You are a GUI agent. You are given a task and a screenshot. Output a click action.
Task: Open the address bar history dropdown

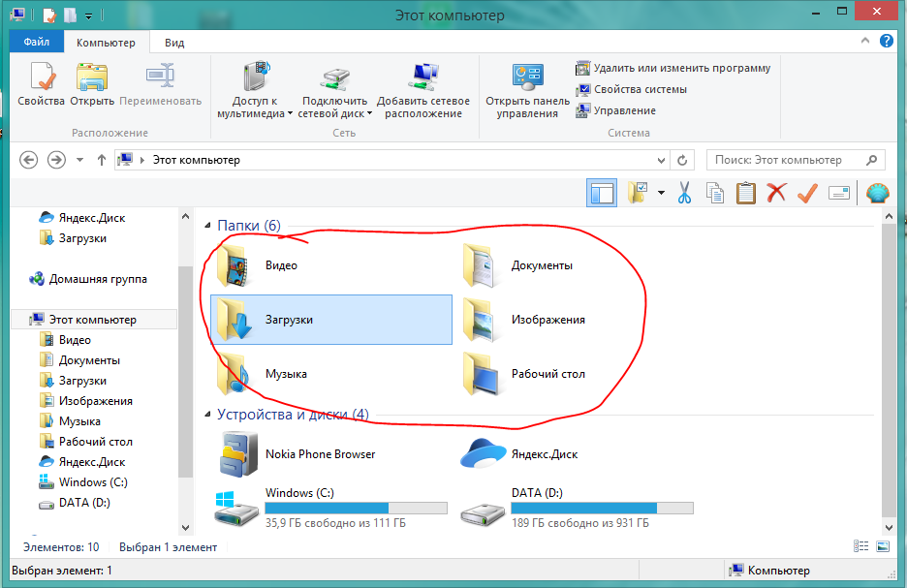click(661, 160)
